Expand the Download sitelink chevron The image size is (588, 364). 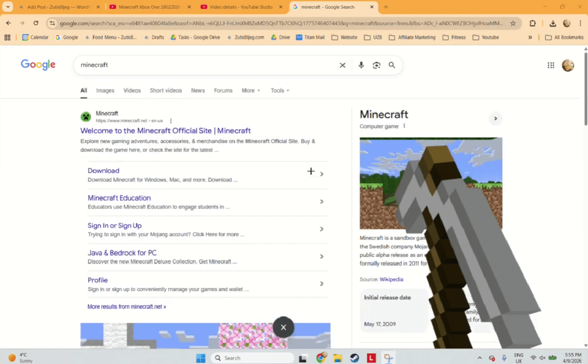322,174
